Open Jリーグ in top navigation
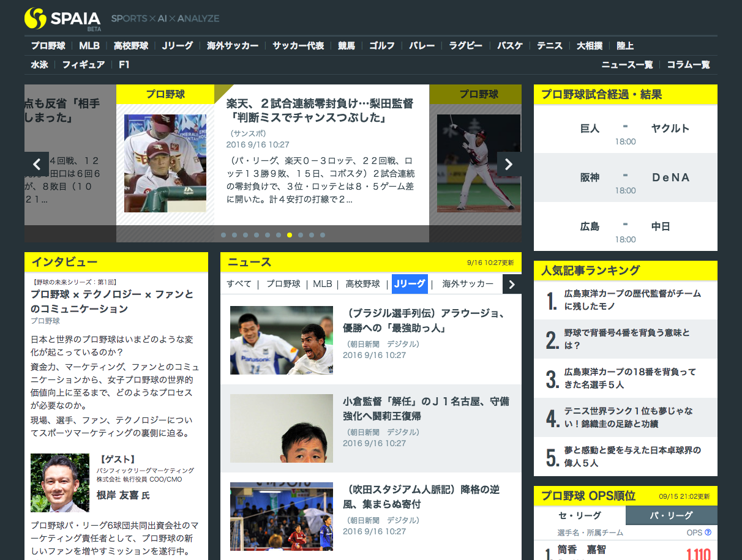742x560 pixels. pos(178,45)
